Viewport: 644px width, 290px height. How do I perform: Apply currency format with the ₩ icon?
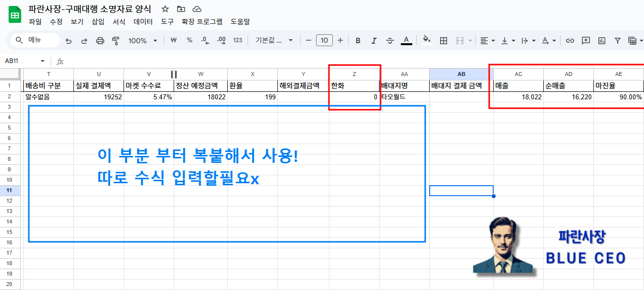(173, 41)
